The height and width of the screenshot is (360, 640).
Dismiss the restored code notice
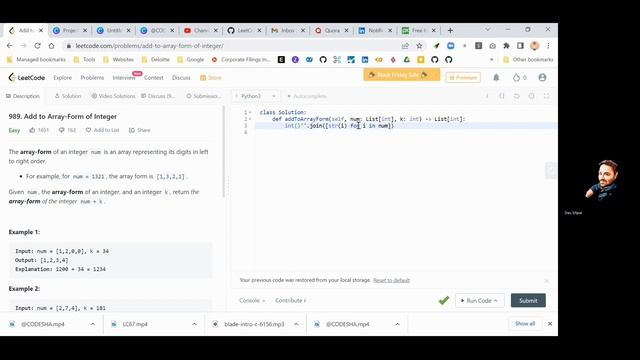(x=547, y=281)
